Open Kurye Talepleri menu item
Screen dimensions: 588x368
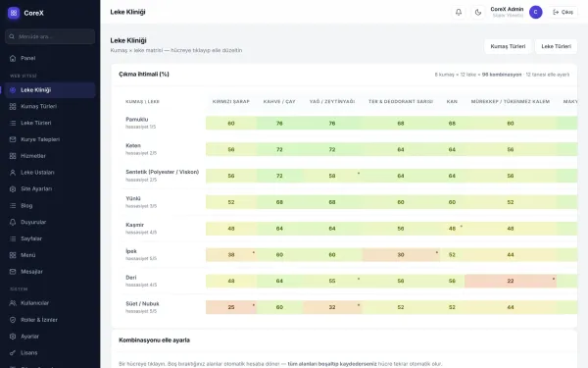[50, 139]
